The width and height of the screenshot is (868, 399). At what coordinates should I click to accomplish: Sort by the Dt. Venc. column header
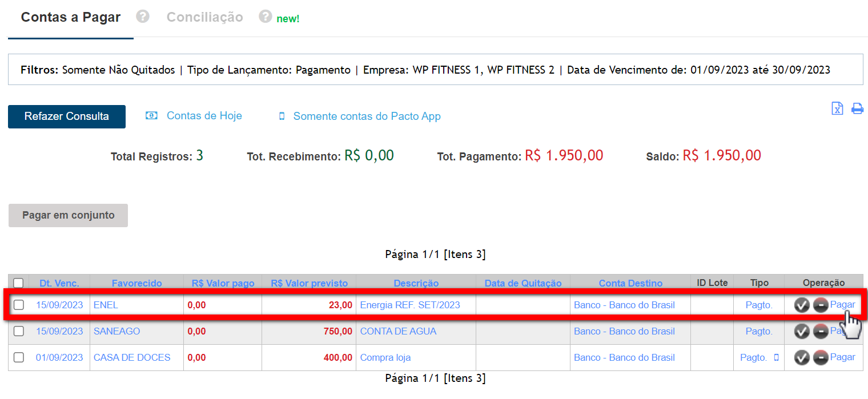coord(59,283)
